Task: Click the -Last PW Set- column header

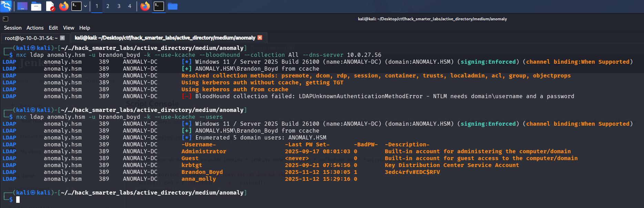Action: point(307,144)
